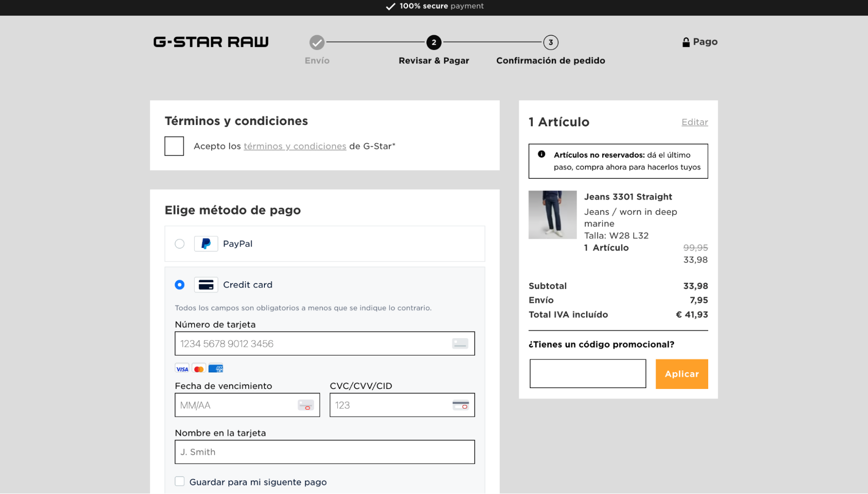Click the checkmark icon in secure payment banner
Viewport: 868px width, 494px height.
click(x=390, y=6)
